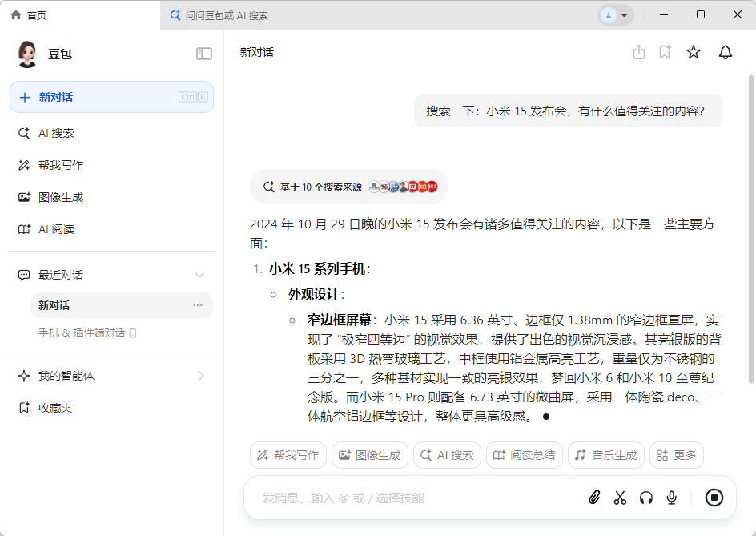Click the 外观设计 subheading
756x536 pixels.
click(313, 294)
